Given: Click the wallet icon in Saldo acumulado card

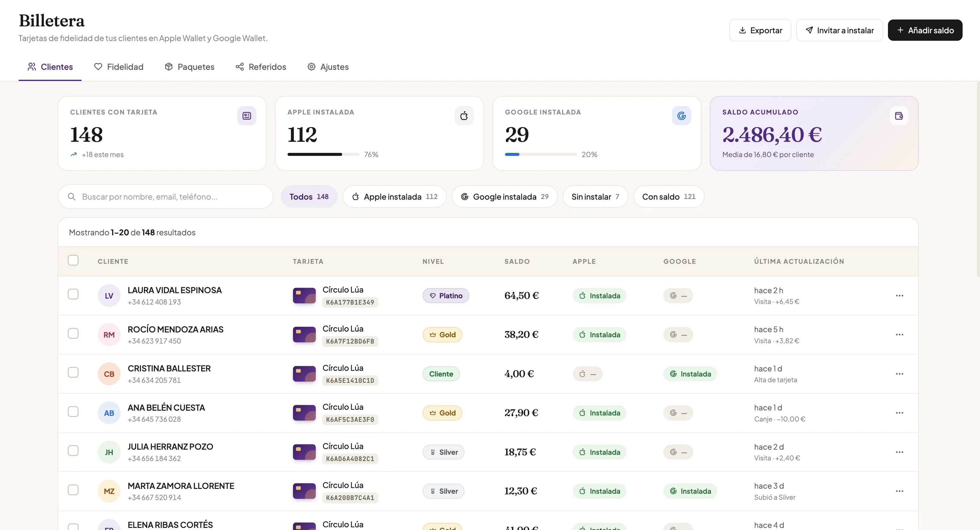Looking at the screenshot, I should pos(899,116).
